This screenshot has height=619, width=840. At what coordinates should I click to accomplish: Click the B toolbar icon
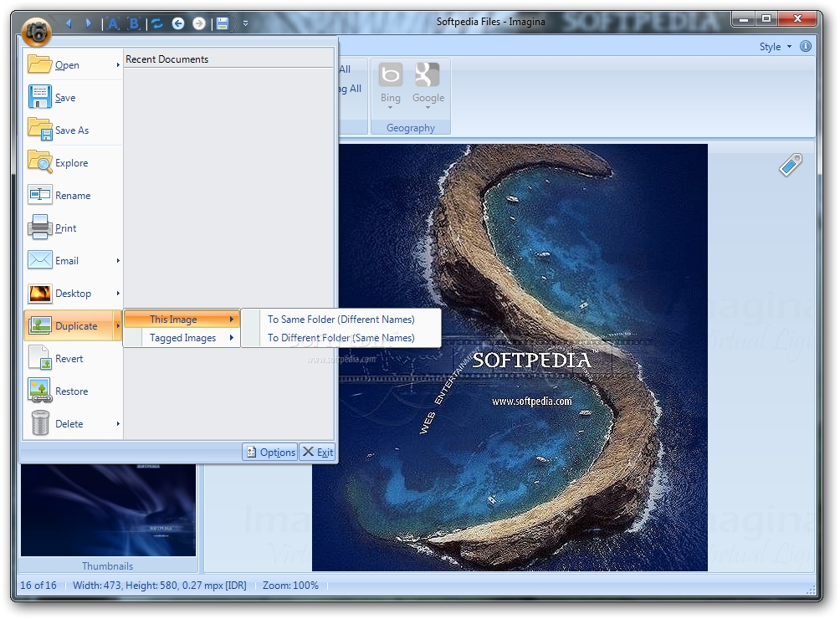134,23
